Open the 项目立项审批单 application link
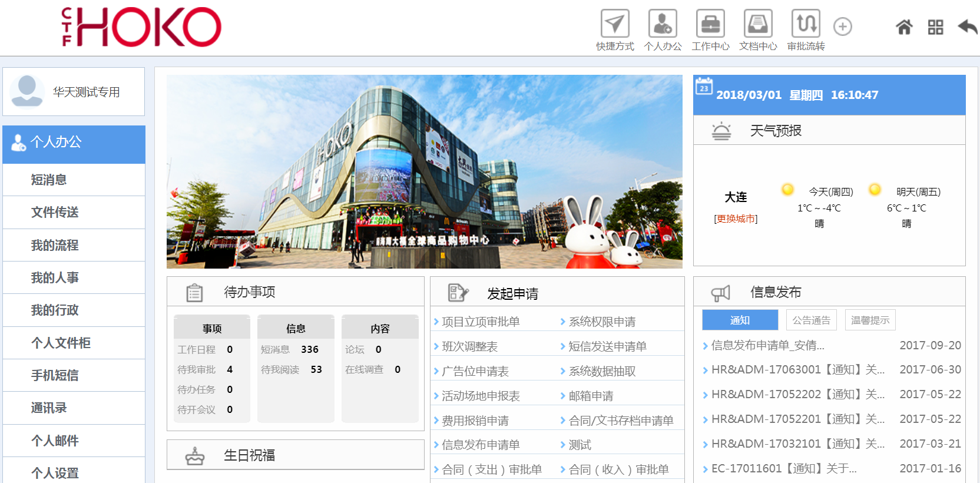This screenshot has height=483, width=980. [481, 322]
